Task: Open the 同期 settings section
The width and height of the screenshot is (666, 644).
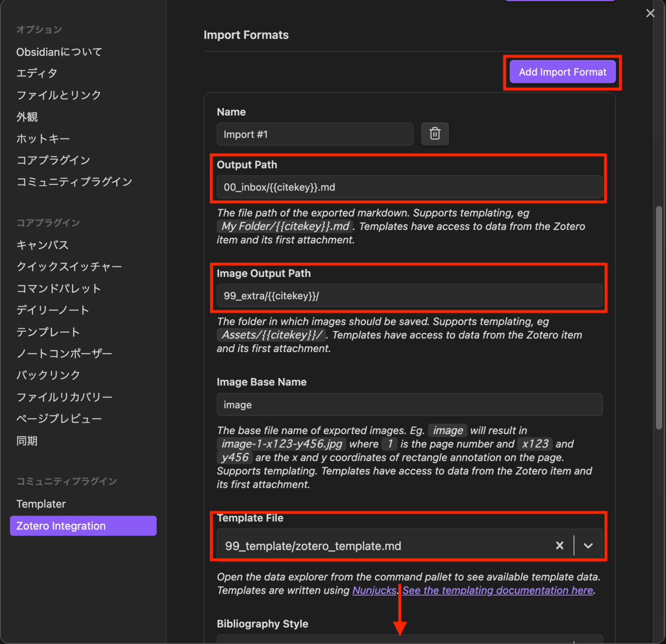Action: (x=27, y=440)
